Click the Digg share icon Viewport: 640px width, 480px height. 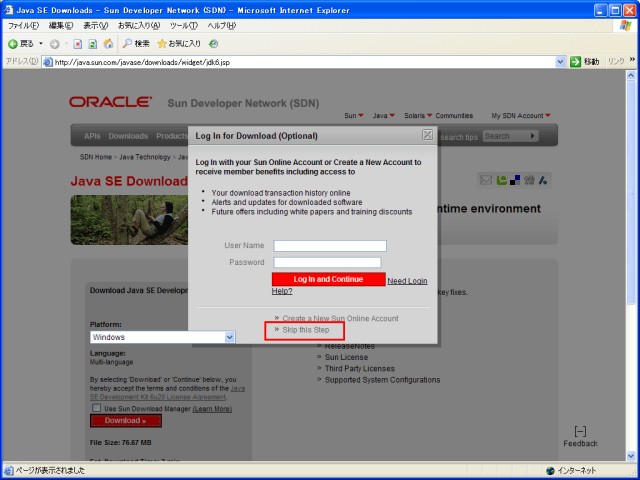[529, 180]
